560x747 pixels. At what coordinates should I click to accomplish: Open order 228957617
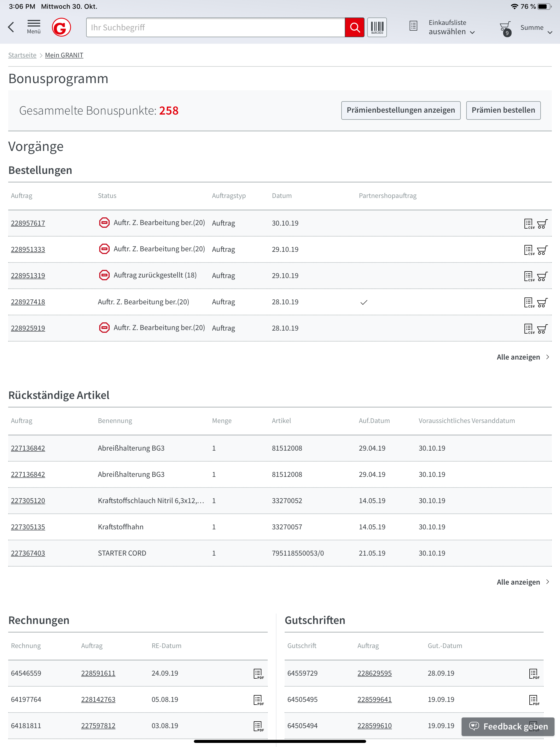(x=28, y=223)
